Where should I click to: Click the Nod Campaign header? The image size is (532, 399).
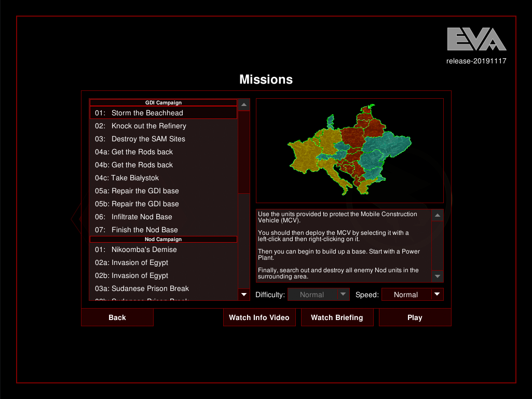(x=163, y=240)
